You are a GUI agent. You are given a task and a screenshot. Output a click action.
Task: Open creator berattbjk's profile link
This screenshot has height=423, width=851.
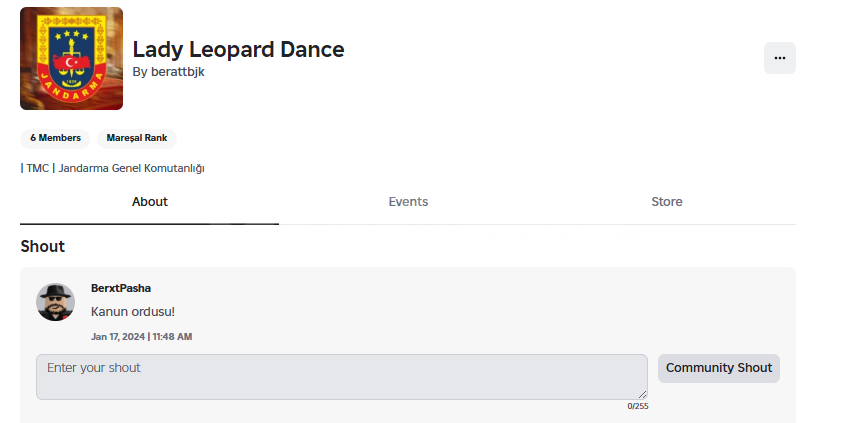tap(177, 72)
